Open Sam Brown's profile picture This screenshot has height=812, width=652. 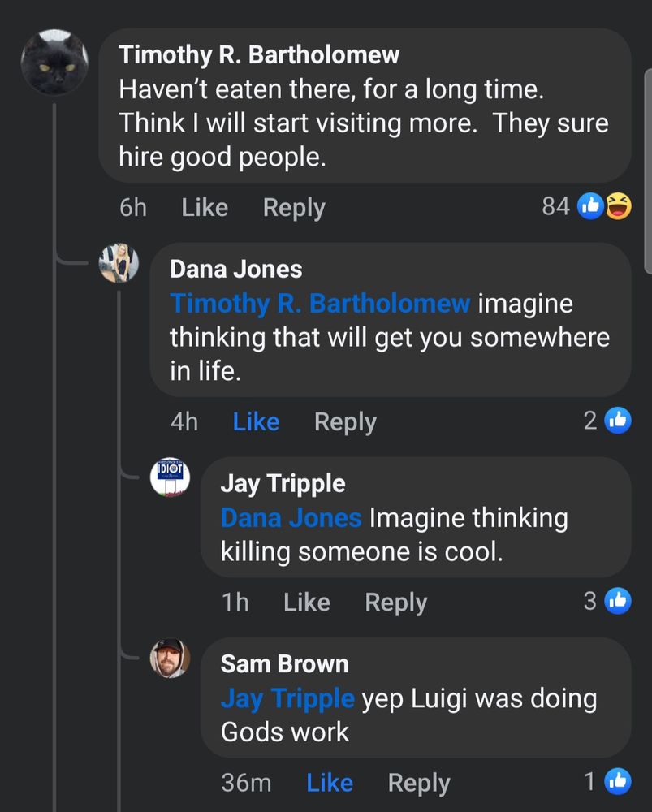(170, 658)
